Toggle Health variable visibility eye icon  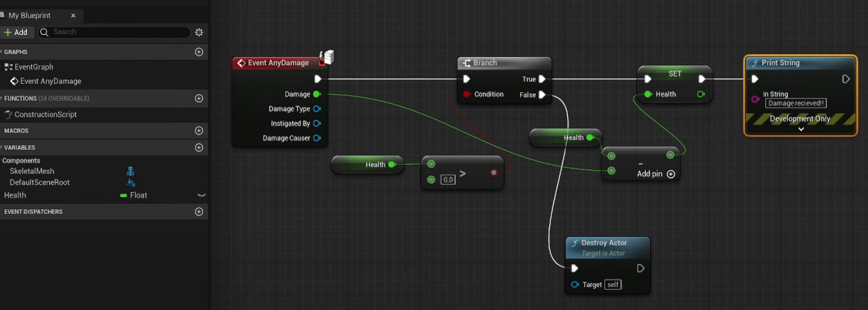[201, 195]
